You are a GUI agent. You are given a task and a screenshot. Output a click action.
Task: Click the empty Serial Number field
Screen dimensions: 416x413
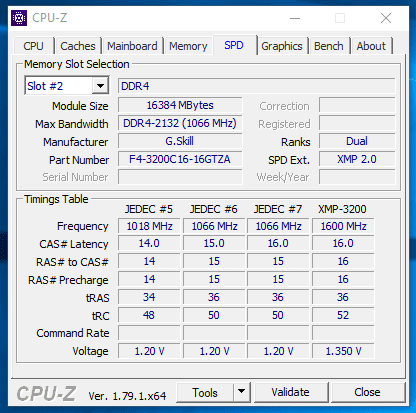click(180, 177)
